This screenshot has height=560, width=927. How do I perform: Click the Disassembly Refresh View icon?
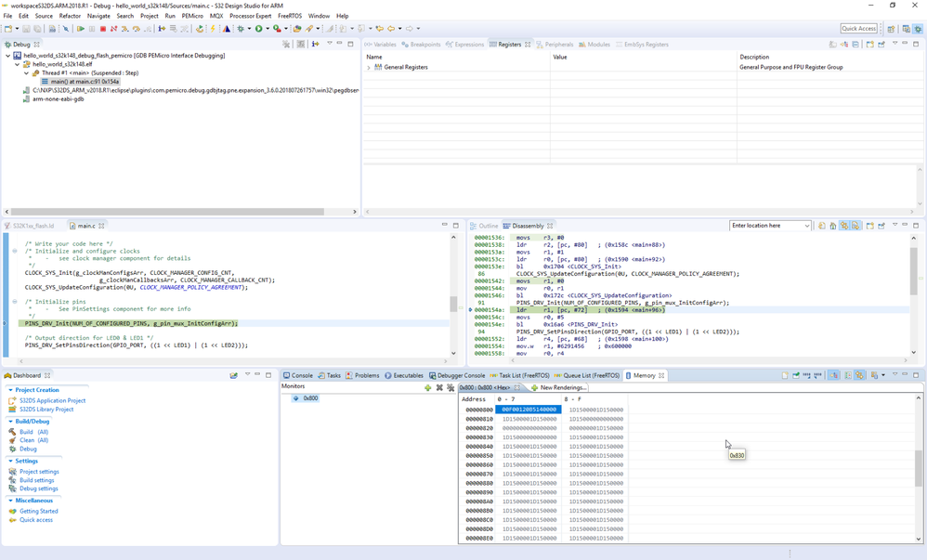point(822,226)
